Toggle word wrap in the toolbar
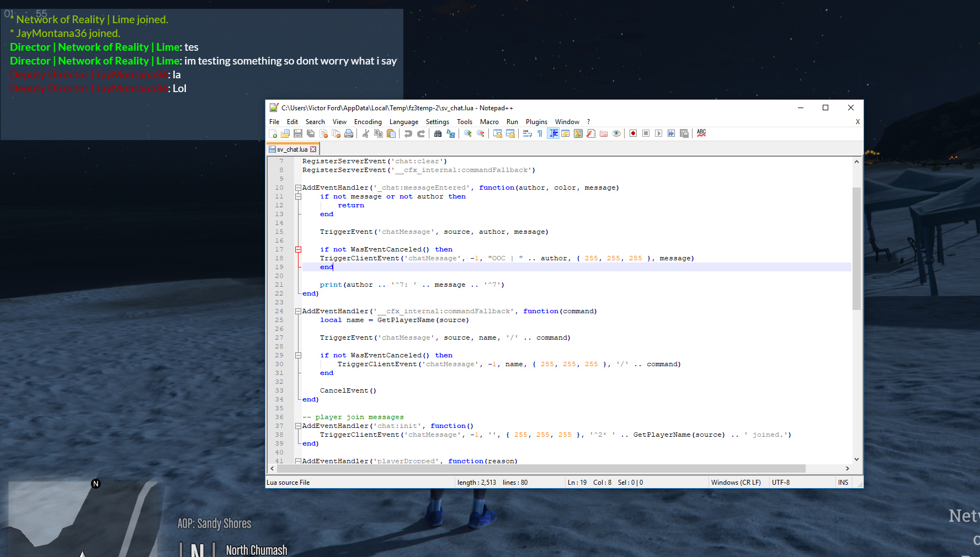Screen dimensions: 980x557 (x=528, y=133)
